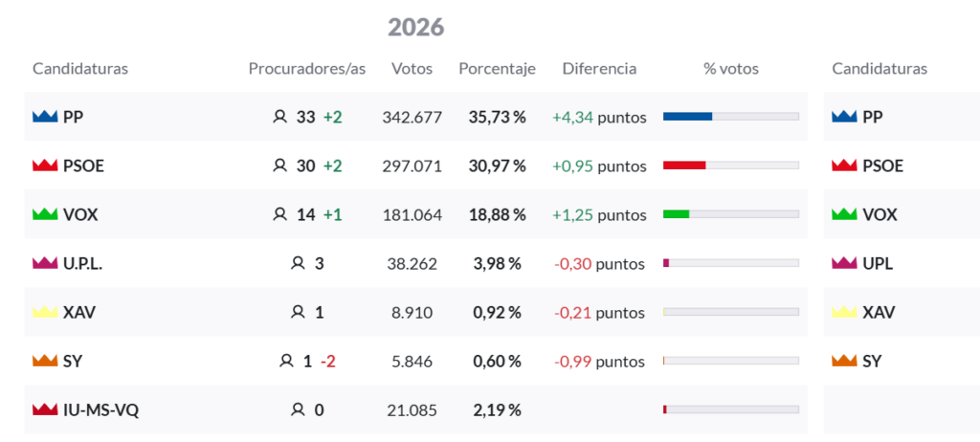
Task: Click the PP blue vote percentage bar
Action: pyautogui.click(x=687, y=117)
